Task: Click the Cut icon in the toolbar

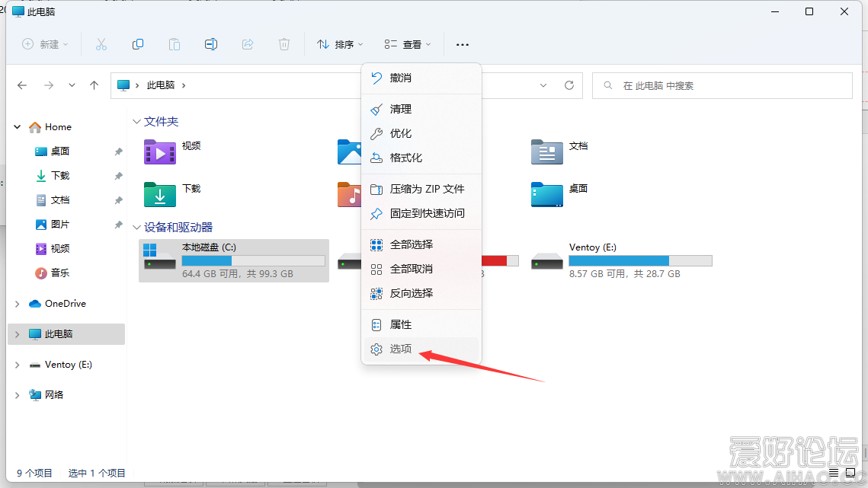Action: click(x=101, y=44)
